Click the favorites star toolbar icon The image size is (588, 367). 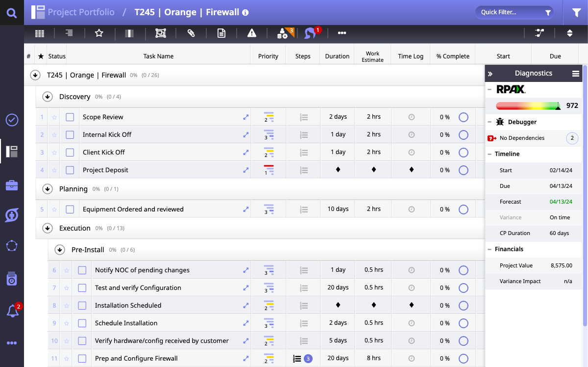[x=99, y=33]
